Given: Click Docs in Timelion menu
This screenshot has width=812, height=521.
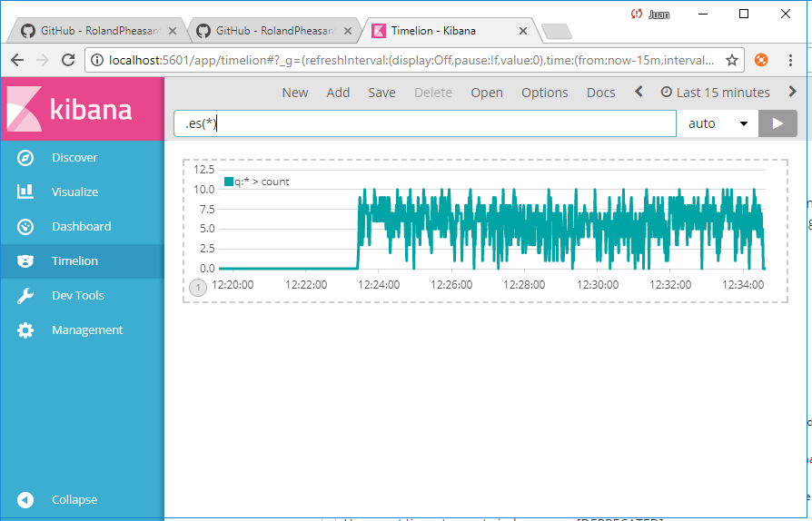Looking at the screenshot, I should [x=600, y=93].
